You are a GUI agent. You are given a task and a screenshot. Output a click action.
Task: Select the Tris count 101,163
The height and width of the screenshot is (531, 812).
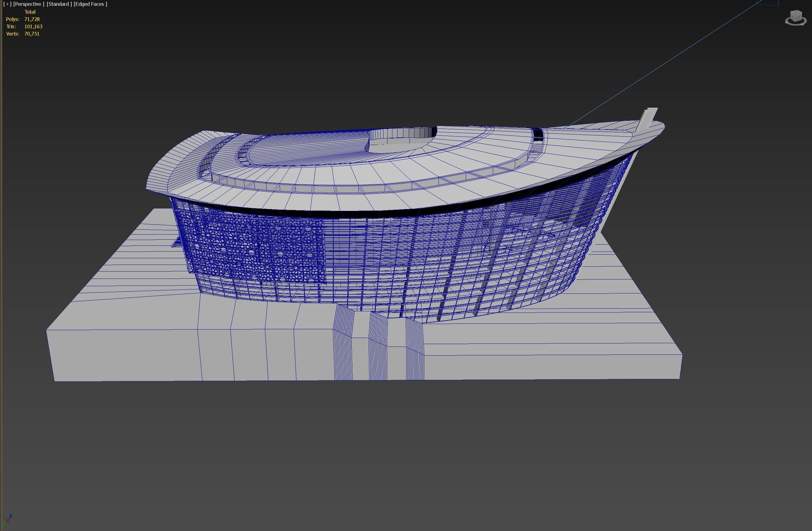point(33,26)
